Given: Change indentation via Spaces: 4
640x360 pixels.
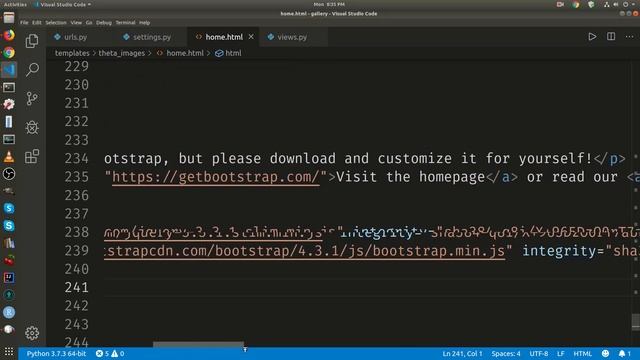Looking at the screenshot, I should coord(506,353).
